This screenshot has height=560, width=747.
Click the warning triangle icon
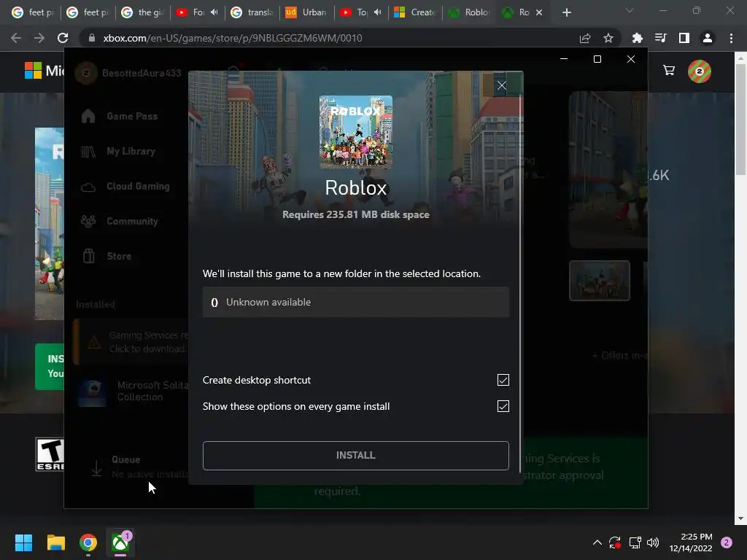click(x=94, y=342)
